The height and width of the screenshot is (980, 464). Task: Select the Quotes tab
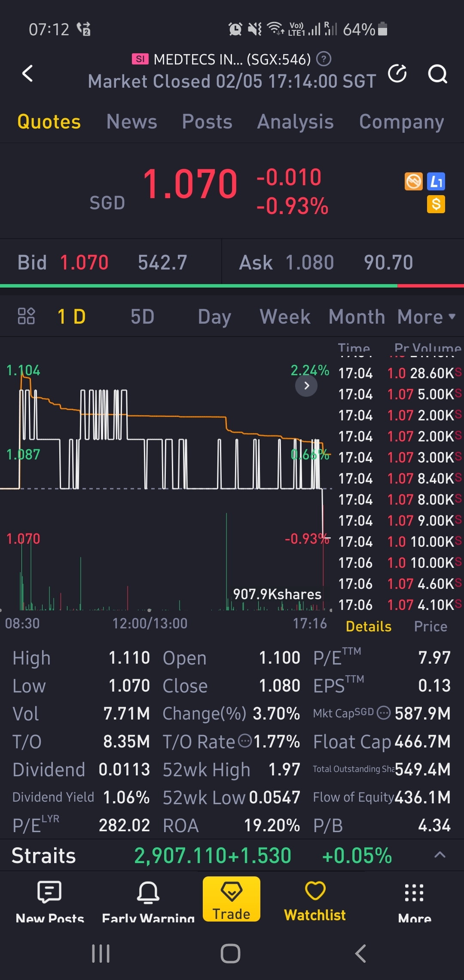point(49,122)
